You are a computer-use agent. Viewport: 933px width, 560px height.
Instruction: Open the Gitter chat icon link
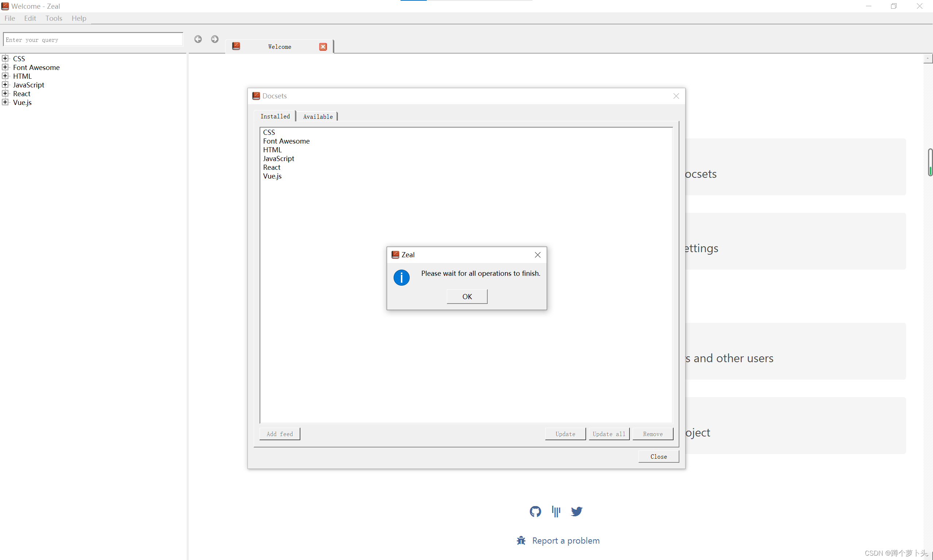(556, 512)
